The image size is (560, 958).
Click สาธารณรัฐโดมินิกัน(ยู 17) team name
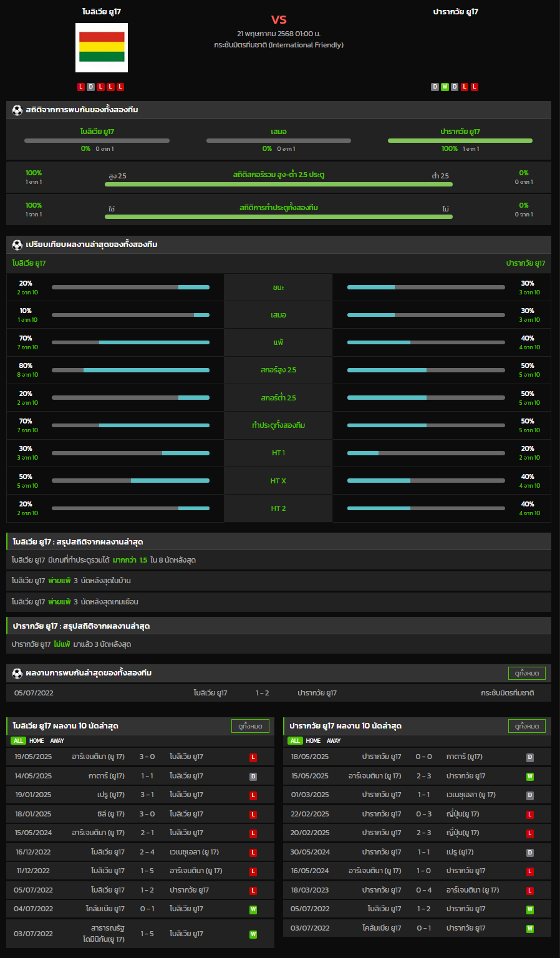(x=104, y=934)
